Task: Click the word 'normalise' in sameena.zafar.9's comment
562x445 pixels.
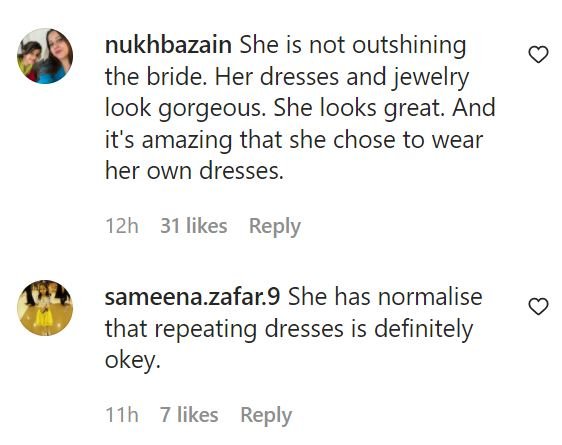Action: click(x=430, y=297)
